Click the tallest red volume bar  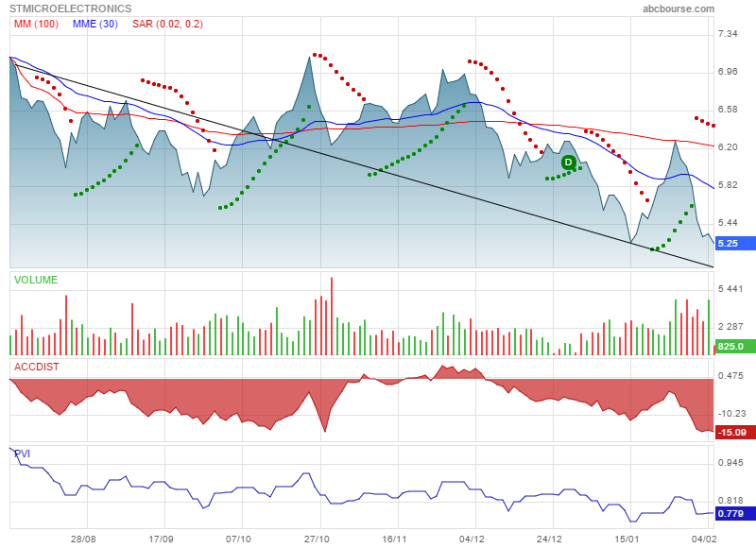332,317
